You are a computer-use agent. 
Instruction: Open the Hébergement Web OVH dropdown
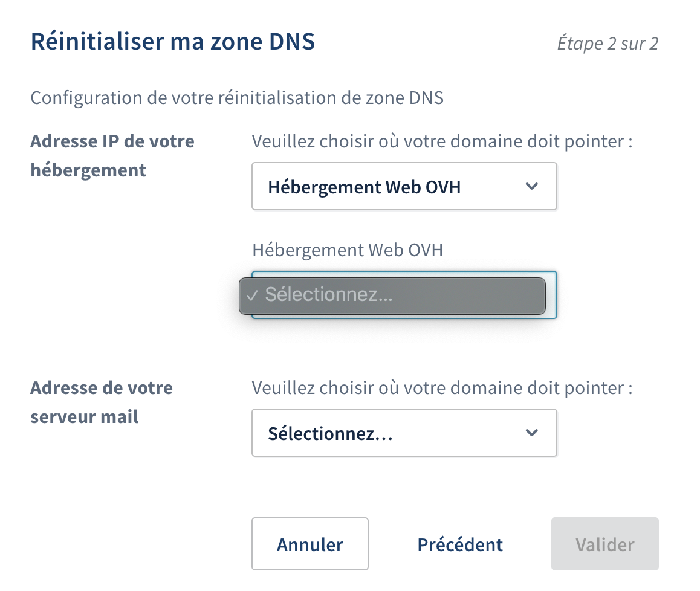pyautogui.click(x=403, y=187)
